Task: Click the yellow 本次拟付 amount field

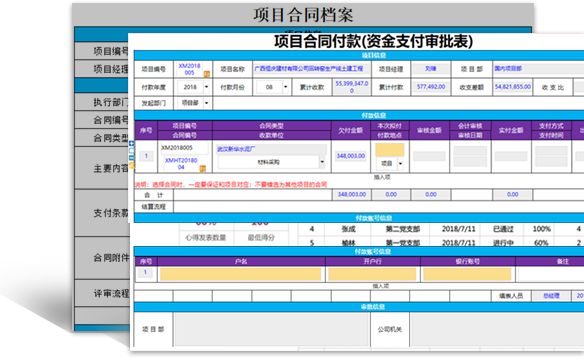Action: tap(390, 150)
